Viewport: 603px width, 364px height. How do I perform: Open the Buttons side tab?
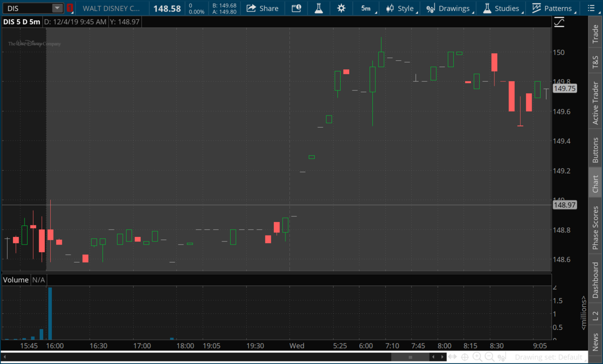[595, 149]
